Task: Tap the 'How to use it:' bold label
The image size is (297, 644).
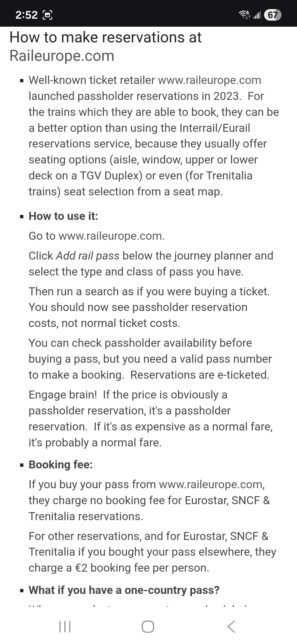Action: 64,216
